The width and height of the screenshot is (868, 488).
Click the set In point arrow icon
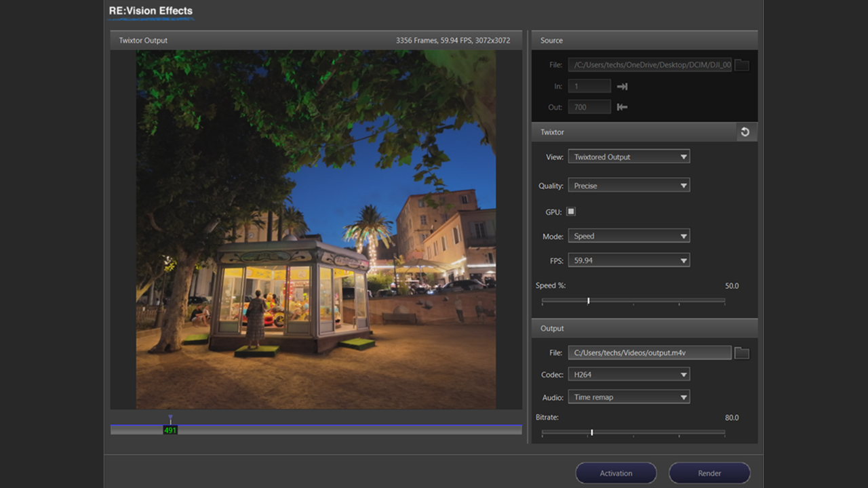click(x=622, y=86)
